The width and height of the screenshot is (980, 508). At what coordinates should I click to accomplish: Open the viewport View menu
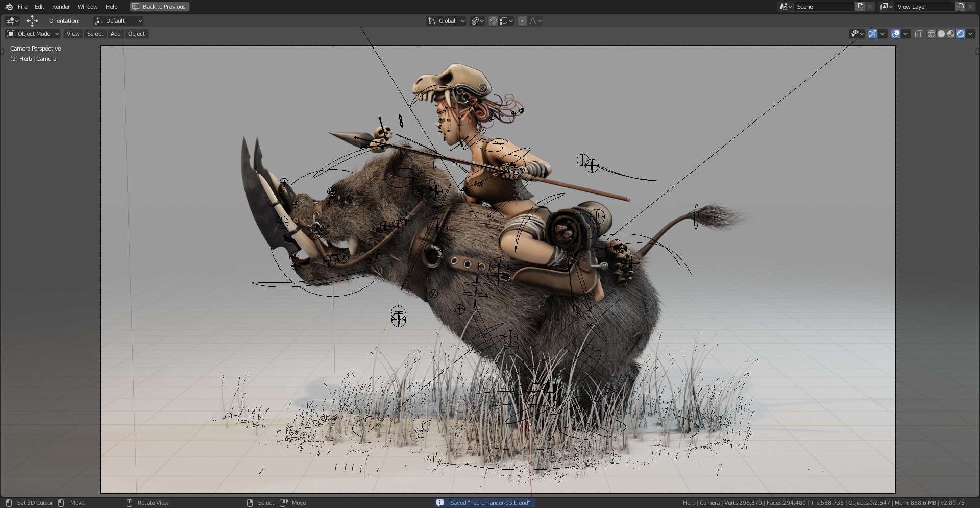coord(73,34)
